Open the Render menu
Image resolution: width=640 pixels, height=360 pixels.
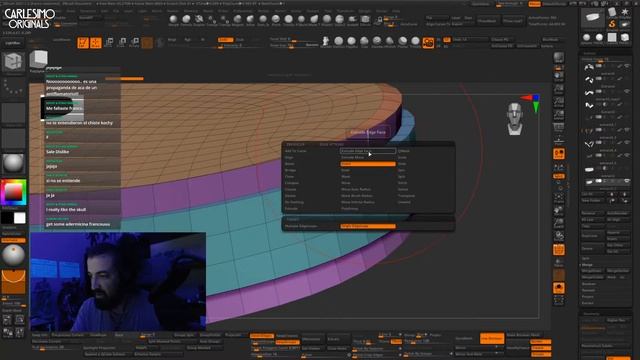tap(264, 11)
